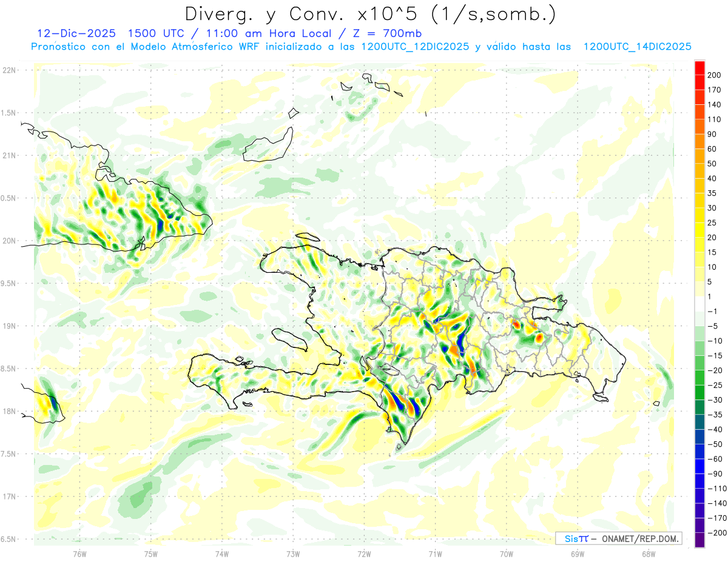Select the '8.5N' latitude axis label

[x=9, y=369]
